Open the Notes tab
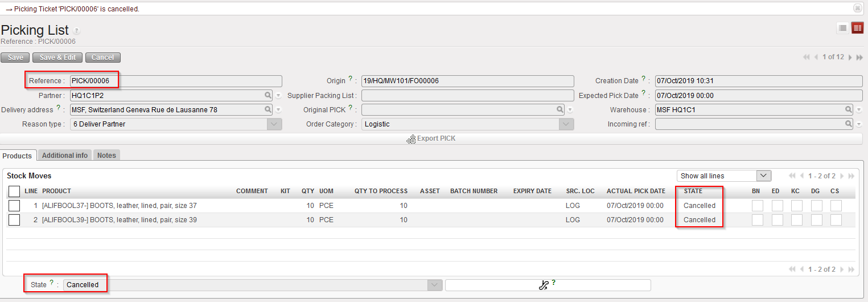 click(106, 156)
